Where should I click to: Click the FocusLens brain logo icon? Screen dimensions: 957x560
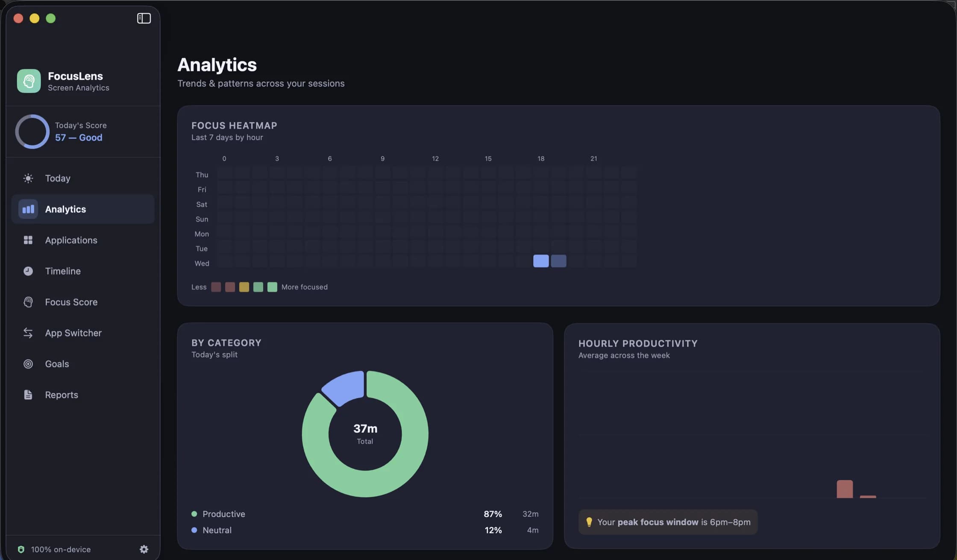point(29,81)
